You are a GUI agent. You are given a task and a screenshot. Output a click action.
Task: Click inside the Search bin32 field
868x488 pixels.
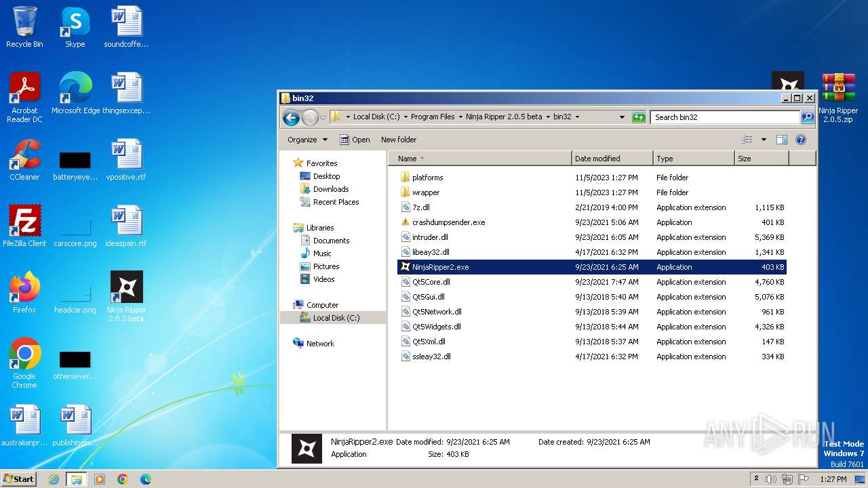point(725,117)
